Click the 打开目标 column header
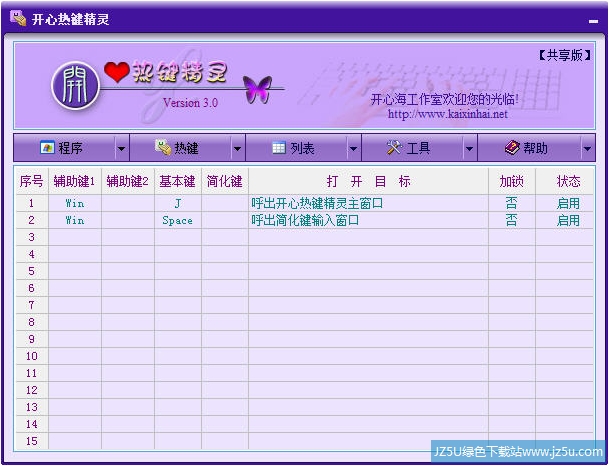 (368, 181)
